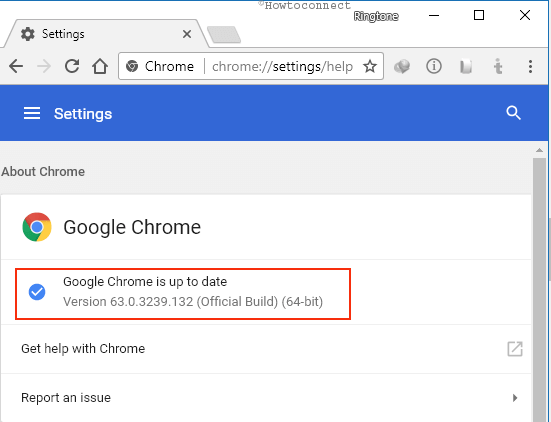
Task: Open external link icon for Chrome help
Action: (515, 349)
